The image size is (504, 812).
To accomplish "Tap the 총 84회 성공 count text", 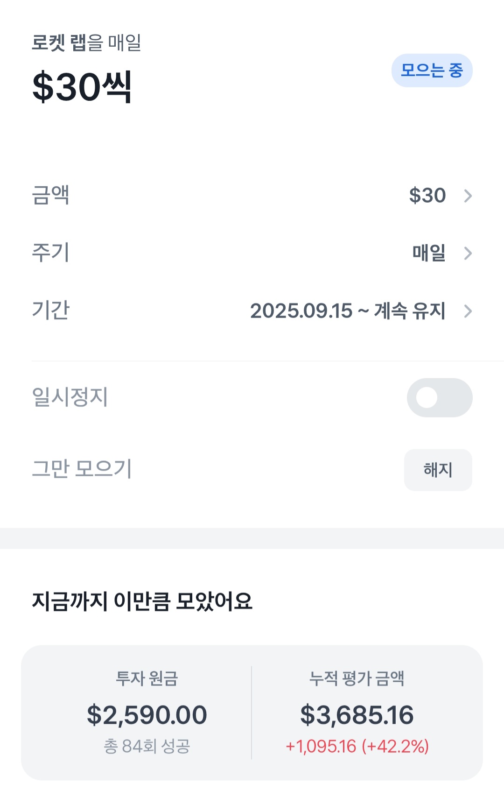I will (147, 746).
